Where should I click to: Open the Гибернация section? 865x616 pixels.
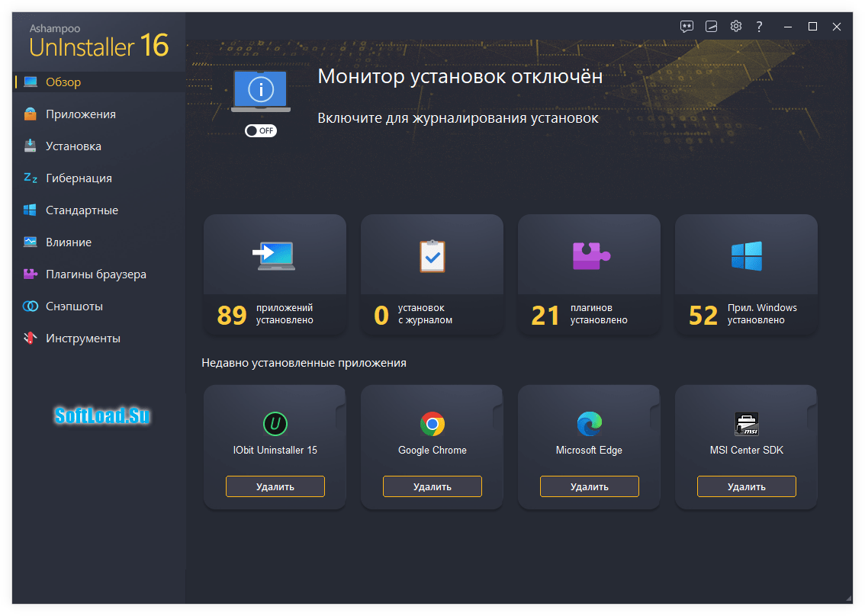98,178
